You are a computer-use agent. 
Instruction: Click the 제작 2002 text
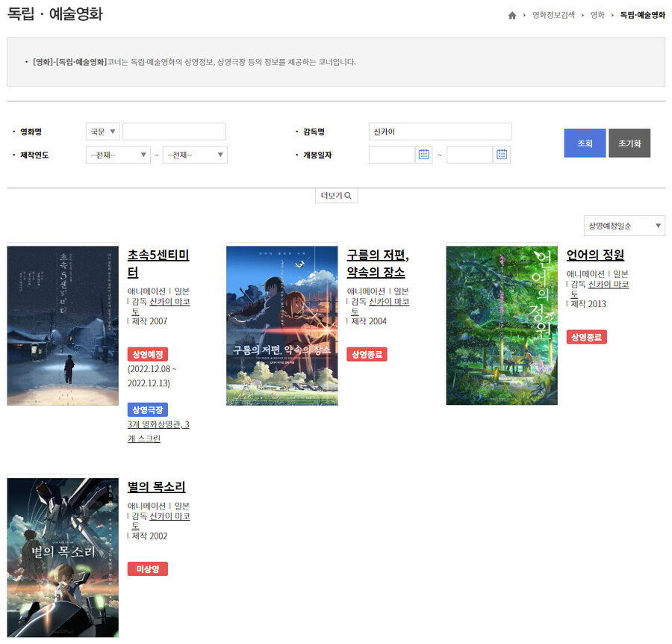click(149, 536)
